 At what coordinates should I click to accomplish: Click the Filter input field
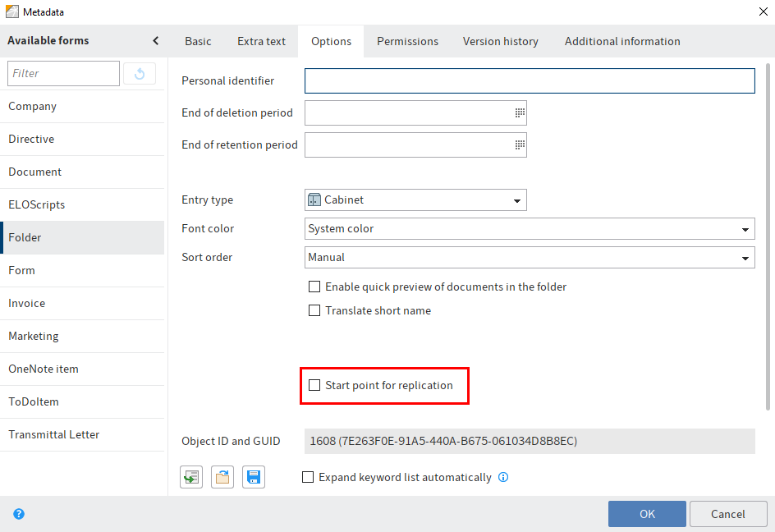[63, 73]
